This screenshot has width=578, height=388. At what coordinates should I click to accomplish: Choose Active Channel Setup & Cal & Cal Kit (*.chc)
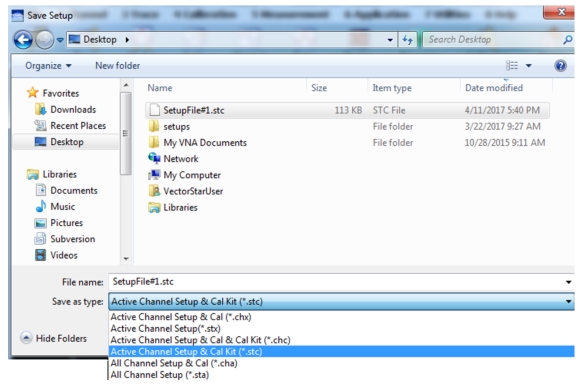point(341,340)
